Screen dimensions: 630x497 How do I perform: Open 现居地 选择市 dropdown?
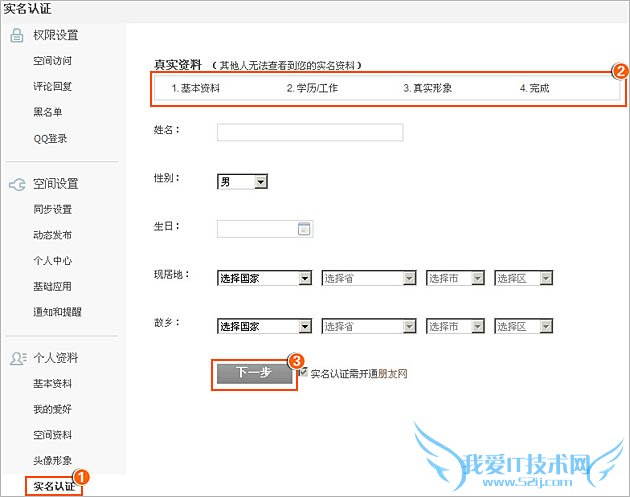point(455,278)
